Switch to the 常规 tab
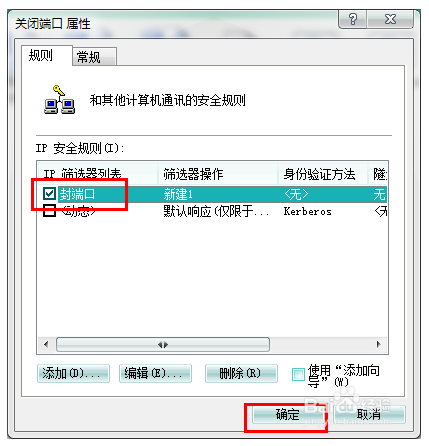Image resolution: width=429 pixels, height=446 pixels. 94,57
